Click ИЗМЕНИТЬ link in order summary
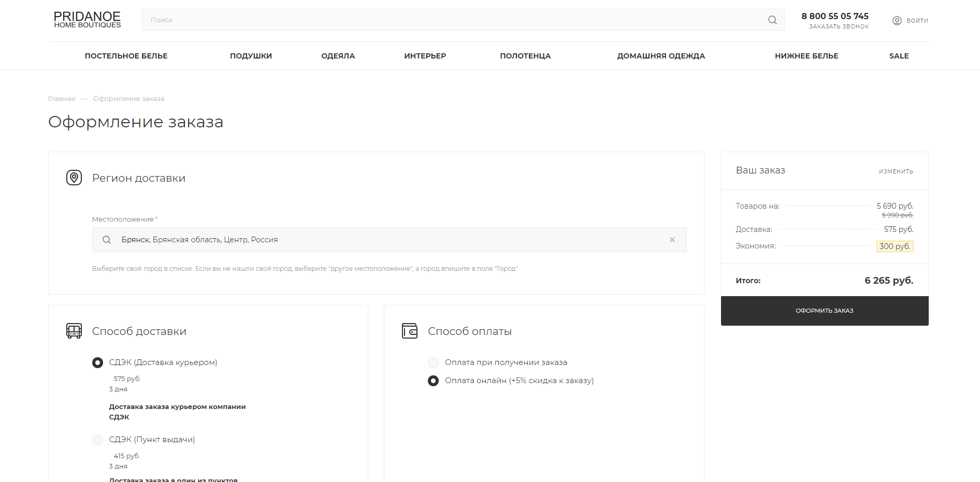Image resolution: width=980 pixels, height=482 pixels. (896, 171)
